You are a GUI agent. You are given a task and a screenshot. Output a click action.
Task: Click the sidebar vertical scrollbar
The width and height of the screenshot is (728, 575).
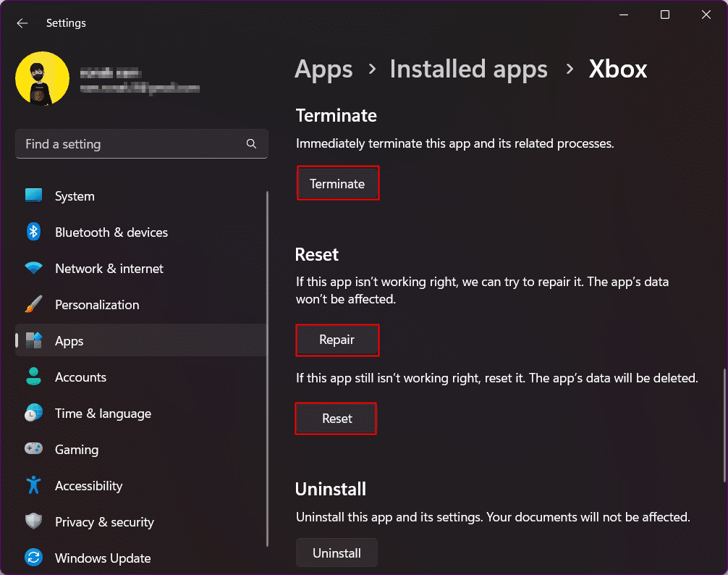click(268, 369)
